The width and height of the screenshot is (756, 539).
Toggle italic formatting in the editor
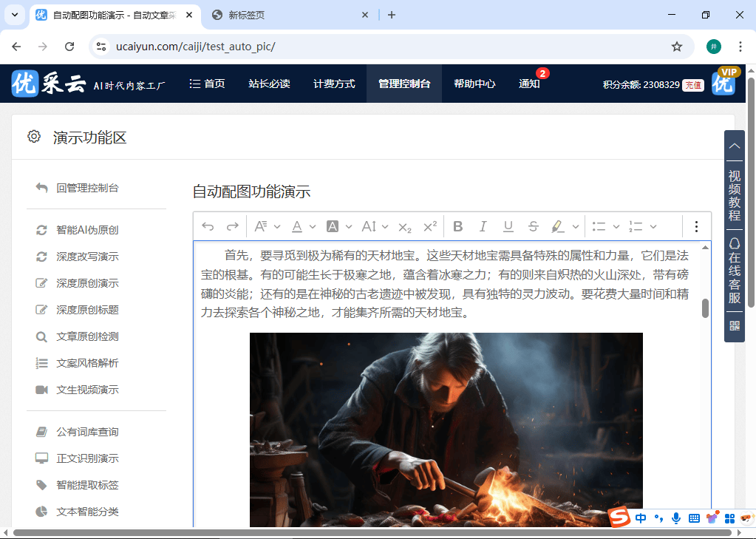[482, 226]
